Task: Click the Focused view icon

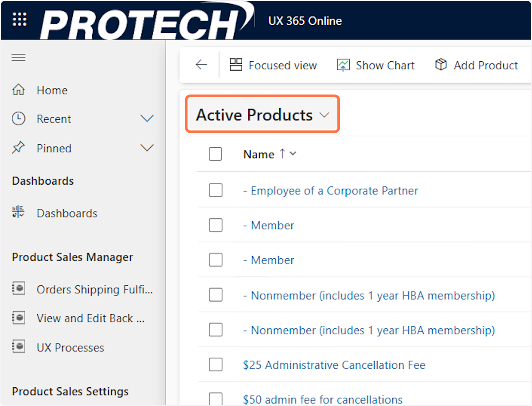Action: pos(236,65)
